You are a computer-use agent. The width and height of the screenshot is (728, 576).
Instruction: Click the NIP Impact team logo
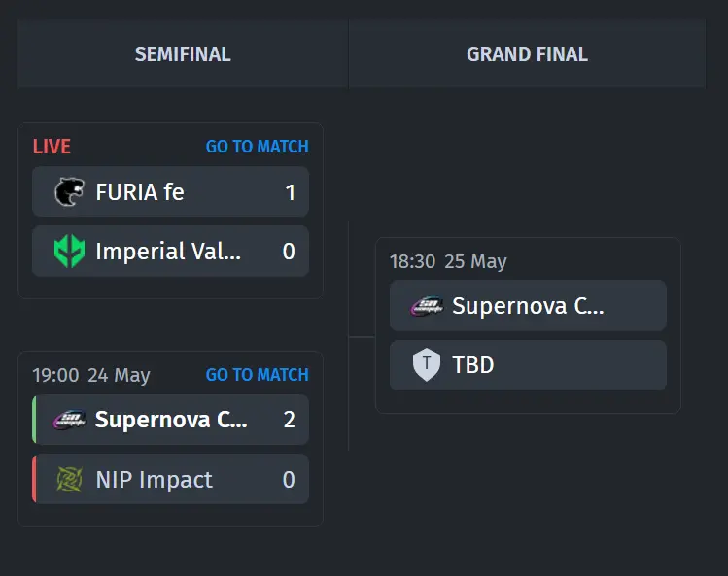pyautogui.click(x=69, y=479)
